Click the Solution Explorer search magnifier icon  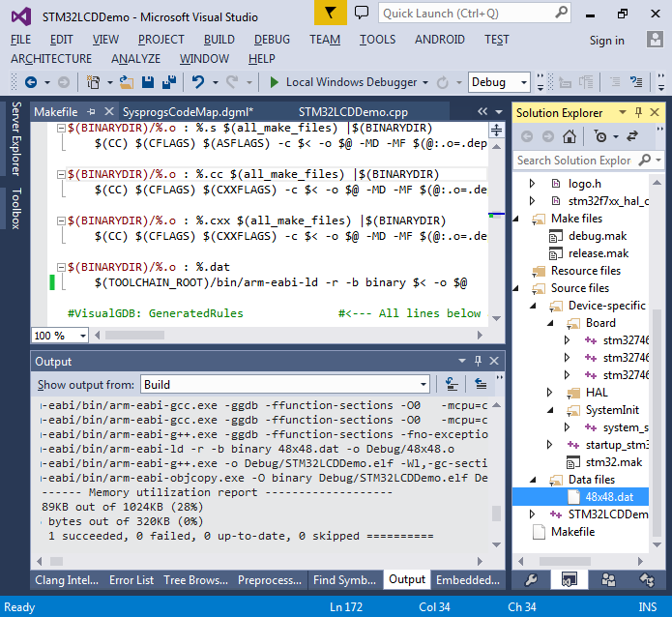pos(644,161)
